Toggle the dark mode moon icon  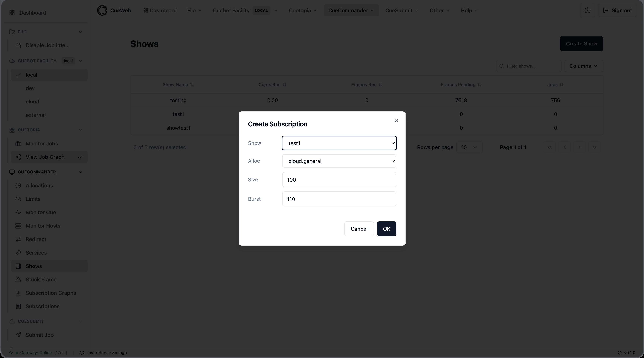[587, 10]
